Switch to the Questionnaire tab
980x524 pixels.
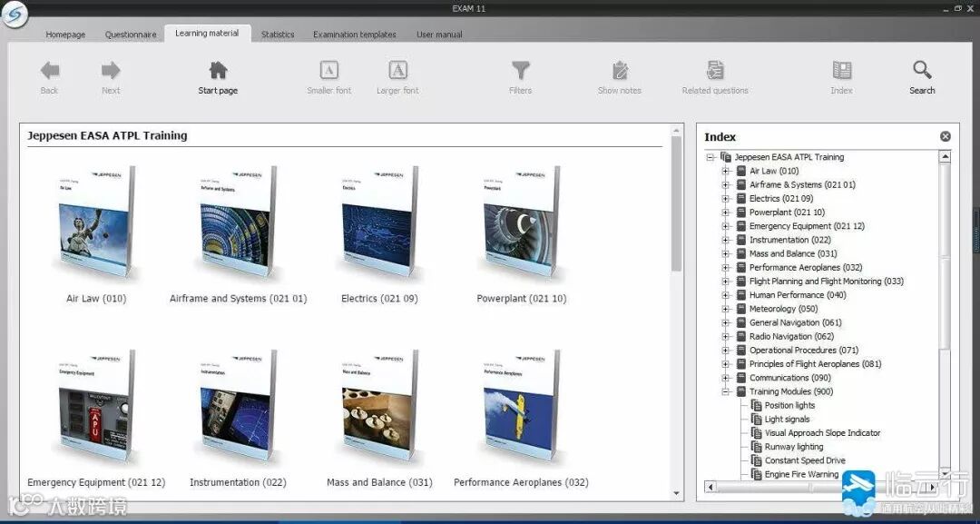(x=131, y=35)
